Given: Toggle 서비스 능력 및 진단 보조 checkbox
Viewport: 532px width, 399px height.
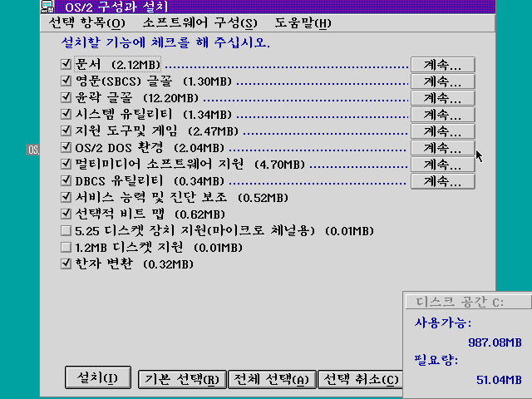Looking at the screenshot, I should tap(66, 197).
